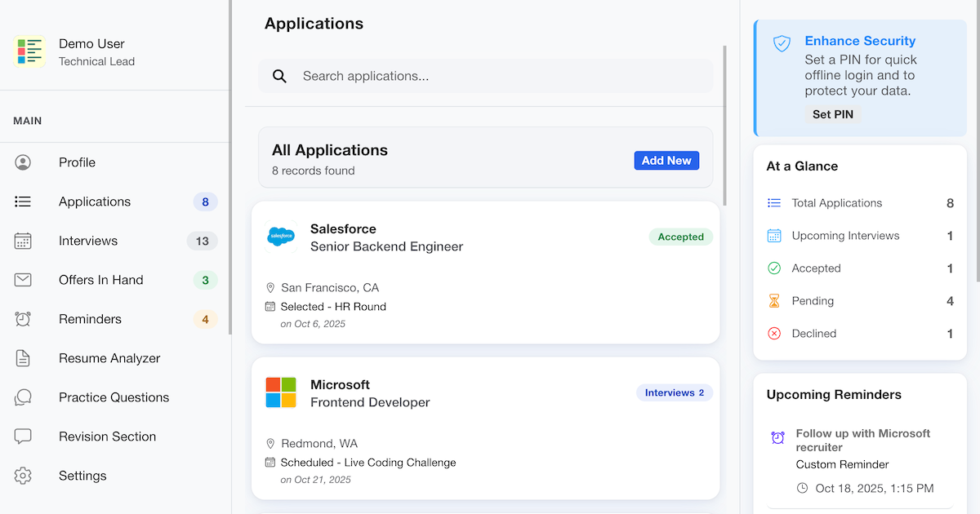The width and height of the screenshot is (980, 514).
Task: Click the Microsoft company logo
Action: click(x=281, y=393)
